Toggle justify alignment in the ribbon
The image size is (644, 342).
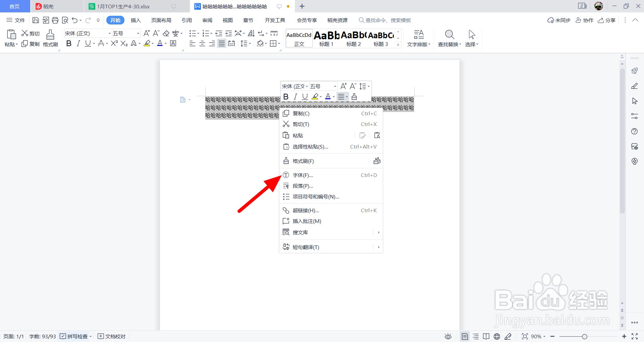pyautogui.click(x=222, y=43)
